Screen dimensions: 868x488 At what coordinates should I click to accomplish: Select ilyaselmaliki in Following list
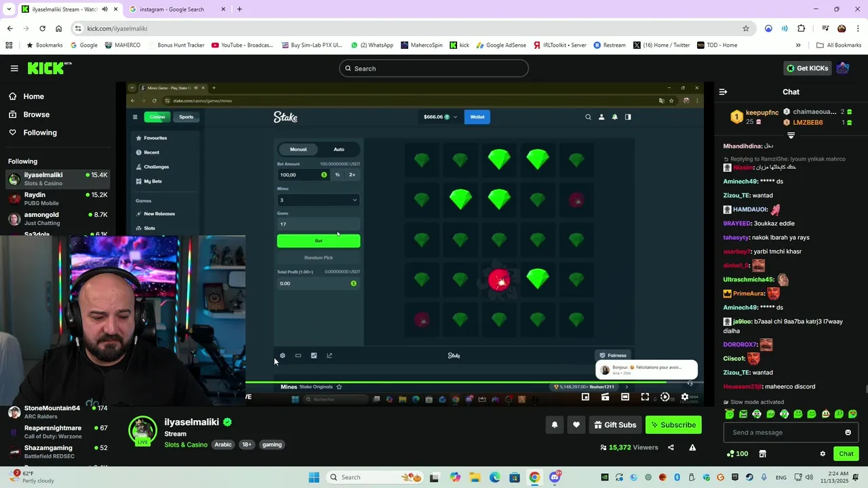tap(57, 178)
